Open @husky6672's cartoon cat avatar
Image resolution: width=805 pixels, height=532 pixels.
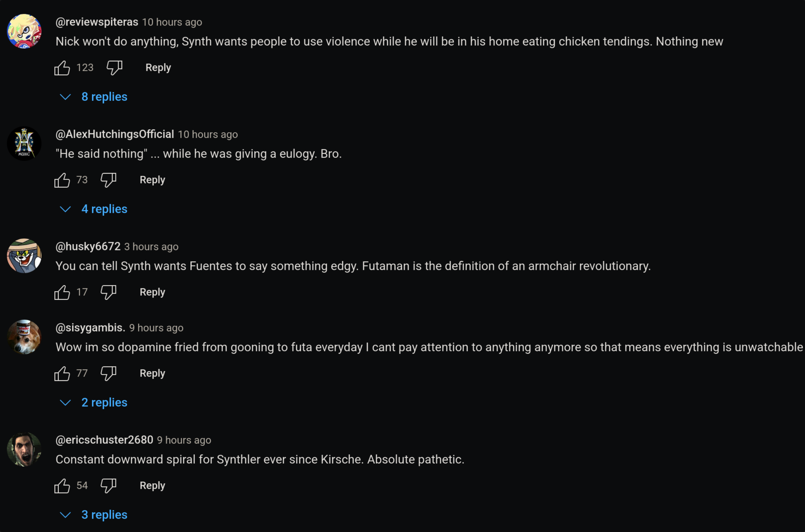(x=24, y=256)
